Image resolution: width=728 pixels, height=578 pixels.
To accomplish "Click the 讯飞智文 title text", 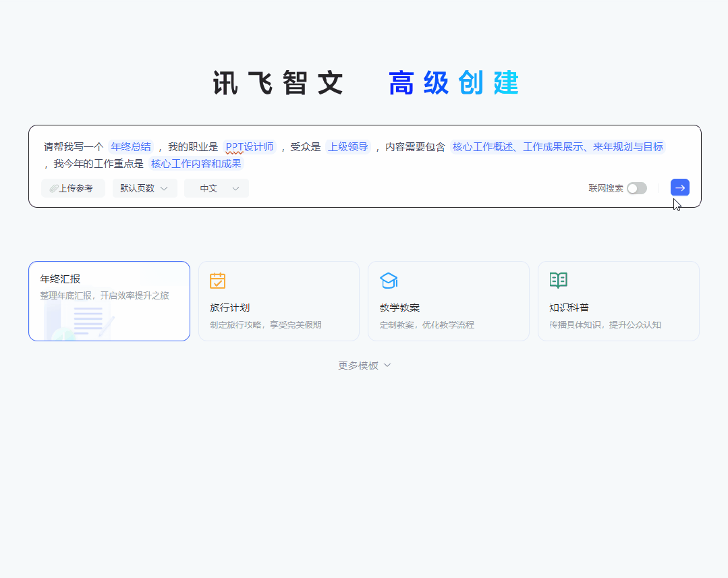I will (278, 83).
